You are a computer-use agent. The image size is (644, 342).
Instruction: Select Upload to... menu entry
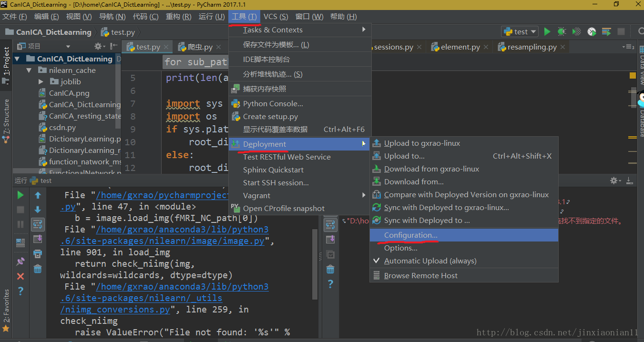pos(464,156)
